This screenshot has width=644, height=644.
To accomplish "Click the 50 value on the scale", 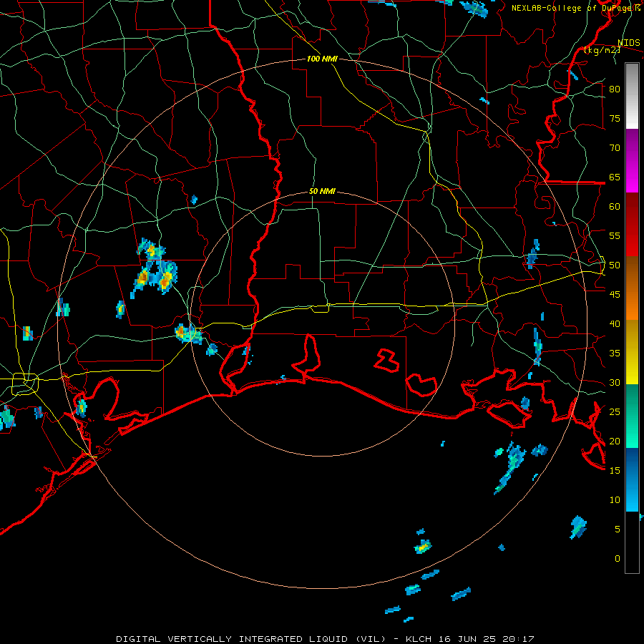I will click(x=615, y=265).
